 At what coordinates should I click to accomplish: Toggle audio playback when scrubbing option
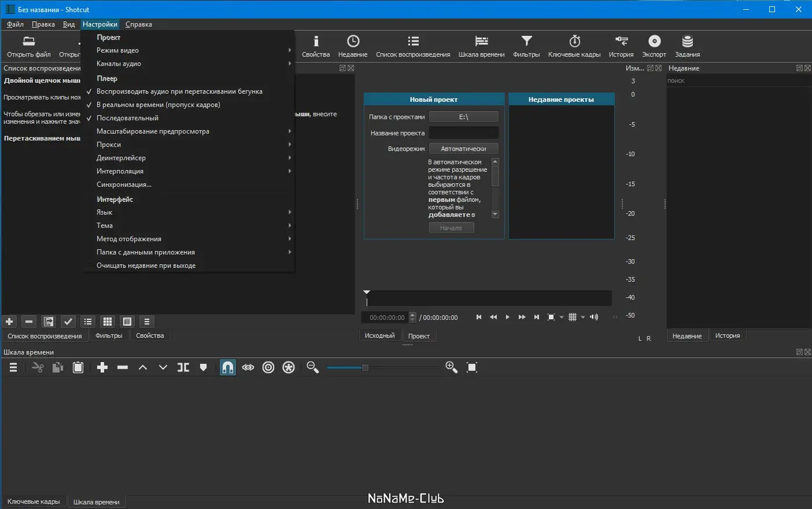[x=179, y=91]
